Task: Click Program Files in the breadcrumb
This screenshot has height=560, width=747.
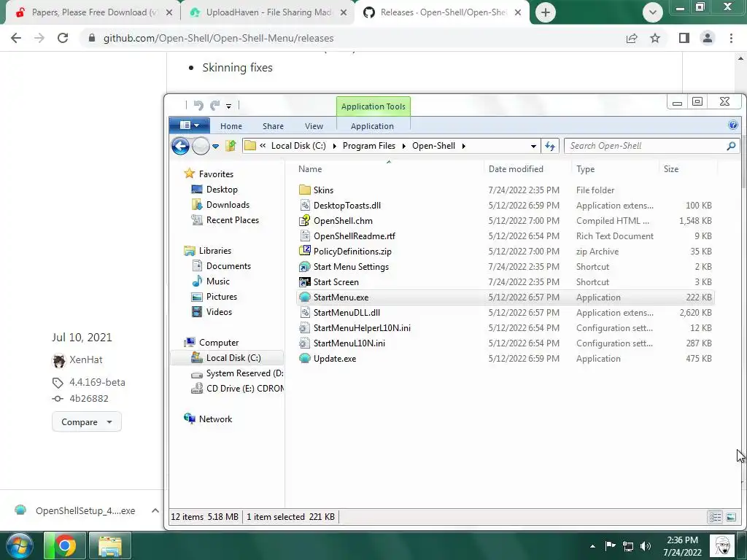Action: (368, 146)
